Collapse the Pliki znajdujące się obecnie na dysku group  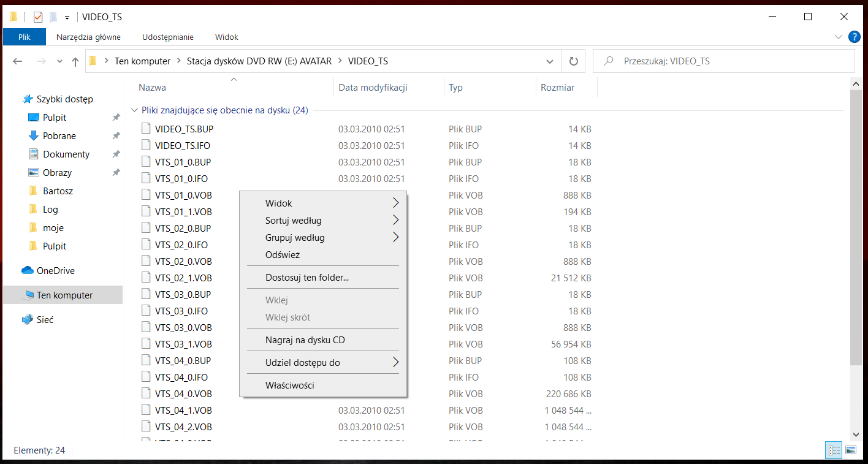pos(134,110)
